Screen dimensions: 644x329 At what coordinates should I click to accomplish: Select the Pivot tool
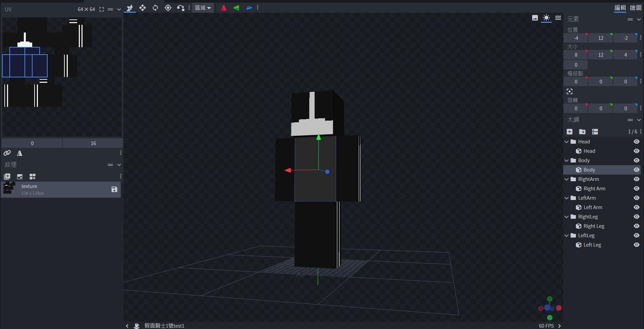168,8
